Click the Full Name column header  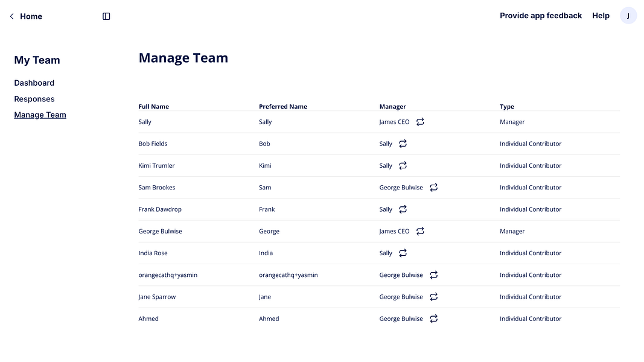pyautogui.click(x=154, y=106)
